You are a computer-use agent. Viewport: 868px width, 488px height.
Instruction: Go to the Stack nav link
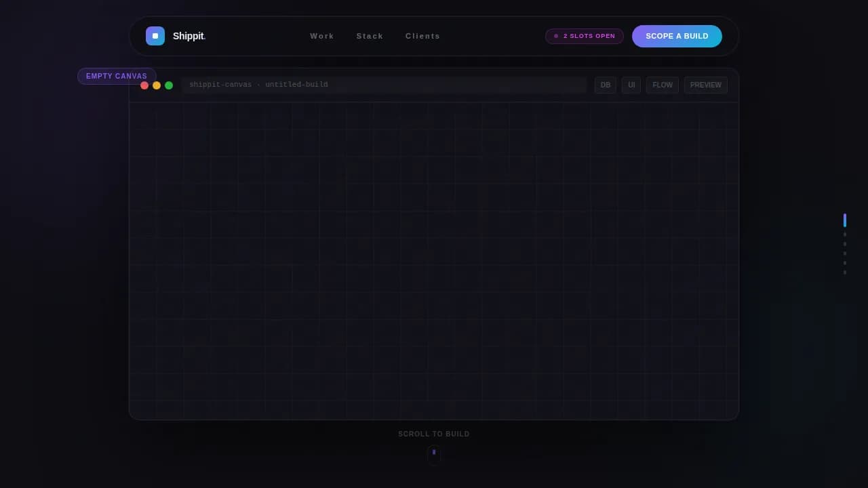coord(370,36)
